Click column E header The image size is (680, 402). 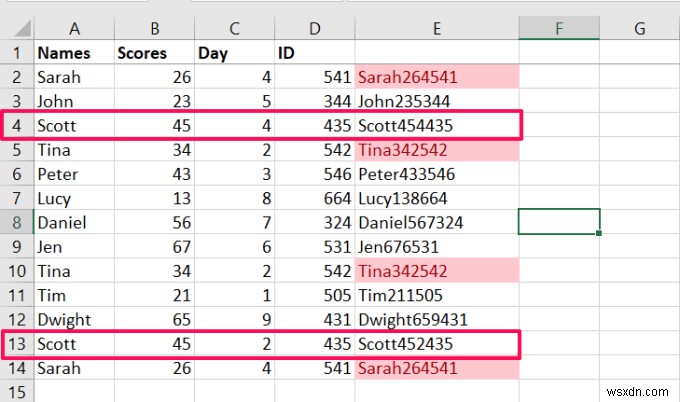pyautogui.click(x=436, y=28)
